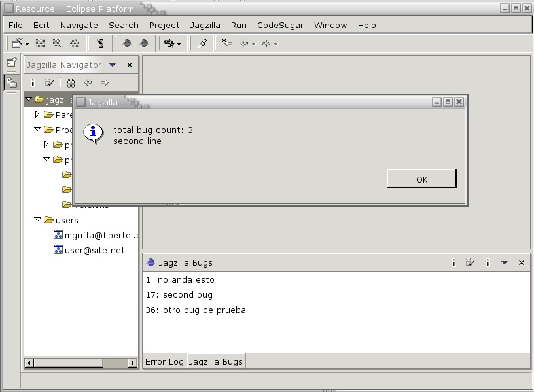The height and width of the screenshot is (392, 534).
Task: Open the Project menu
Action: pyautogui.click(x=164, y=26)
